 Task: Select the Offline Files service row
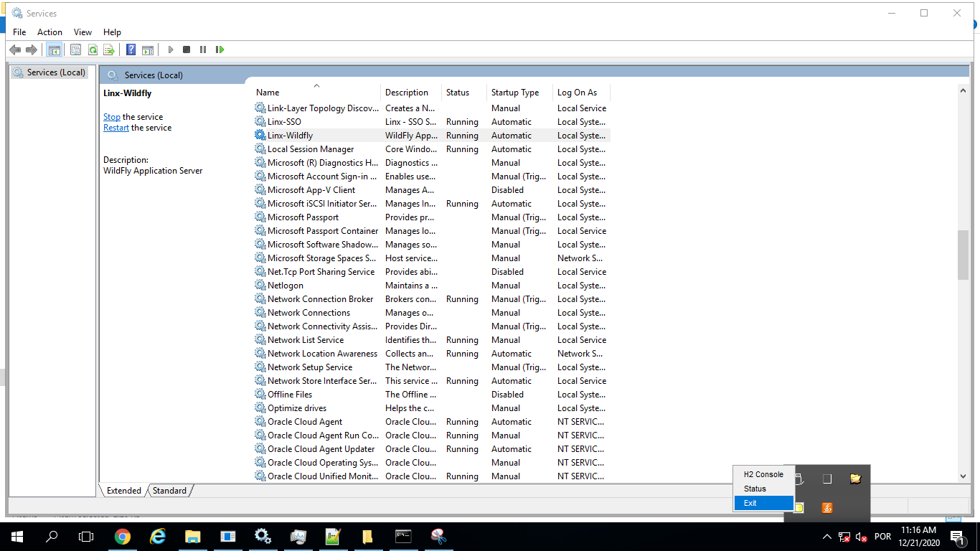point(430,395)
